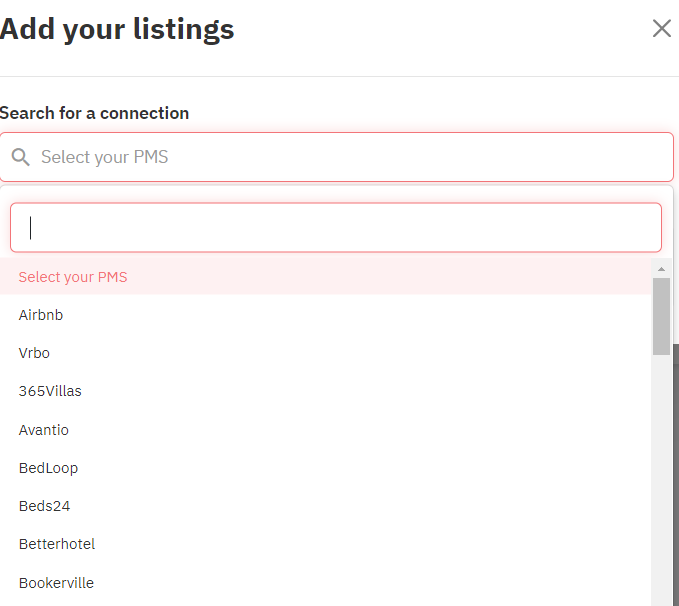Click the Search for a connection label
The image size is (679, 606).
94,113
